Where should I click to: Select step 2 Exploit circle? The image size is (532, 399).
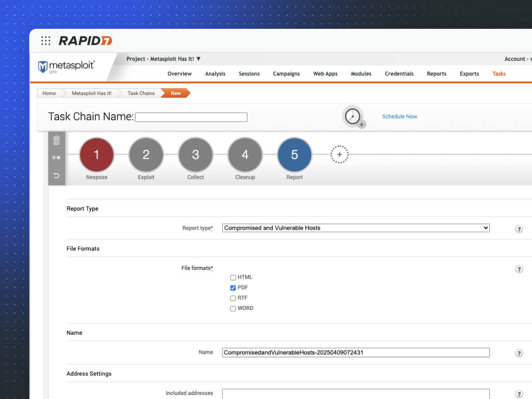(146, 155)
